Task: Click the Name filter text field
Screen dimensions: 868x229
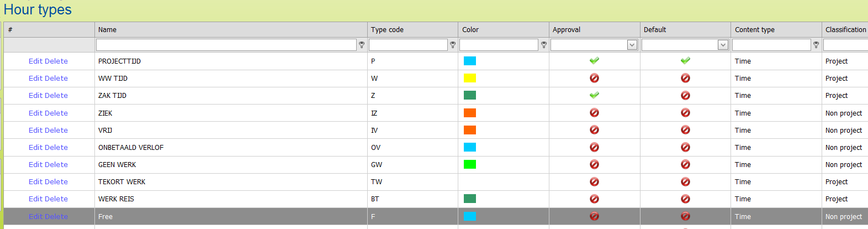Action: tap(226, 45)
